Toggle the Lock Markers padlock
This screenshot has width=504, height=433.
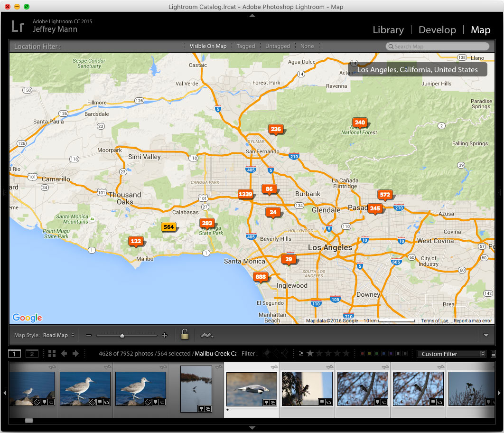coord(185,334)
